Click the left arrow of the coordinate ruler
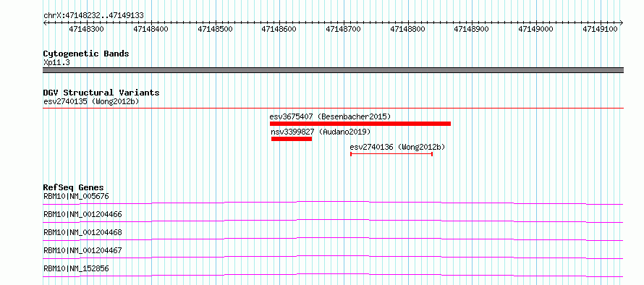 click(46, 23)
